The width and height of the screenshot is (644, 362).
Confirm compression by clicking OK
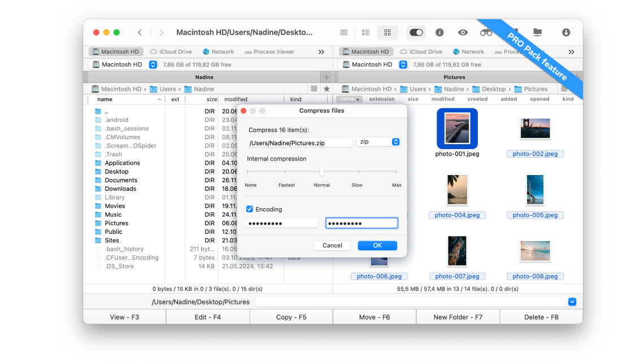pyautogui.click(x=377, y=245)
